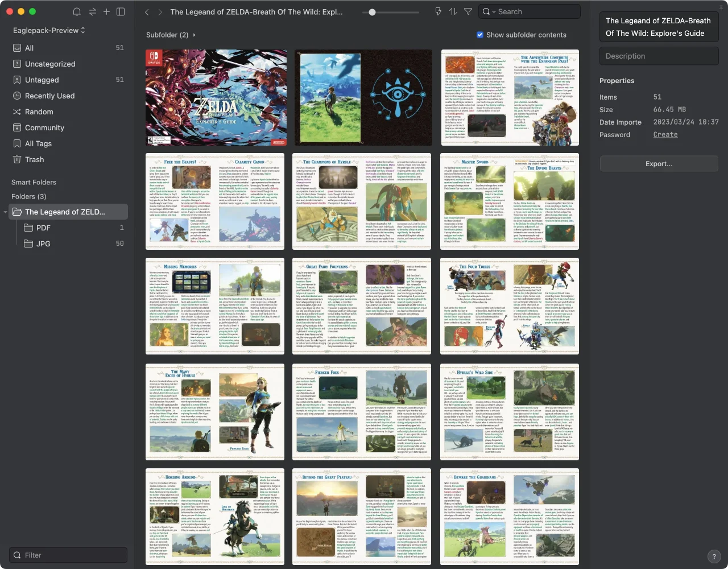Click the folder title name field

[x=659, y=27]
